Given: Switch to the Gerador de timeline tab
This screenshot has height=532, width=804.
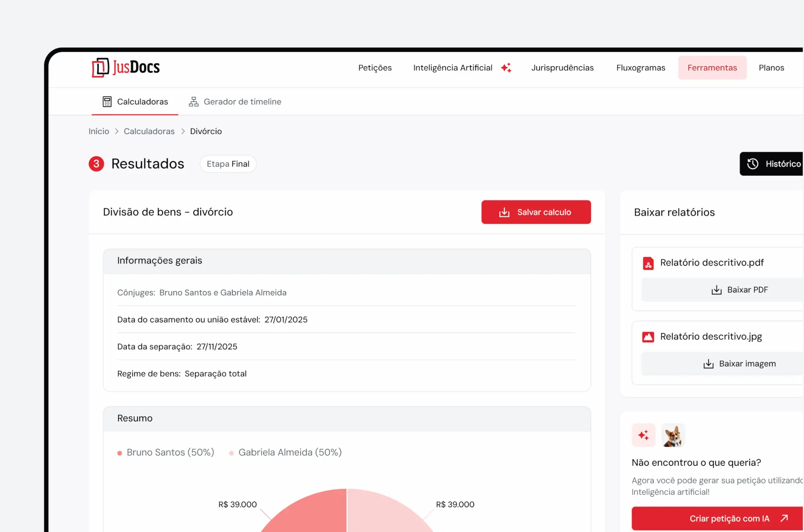Looking at the screenshot, I should click(x=242, y=102).
